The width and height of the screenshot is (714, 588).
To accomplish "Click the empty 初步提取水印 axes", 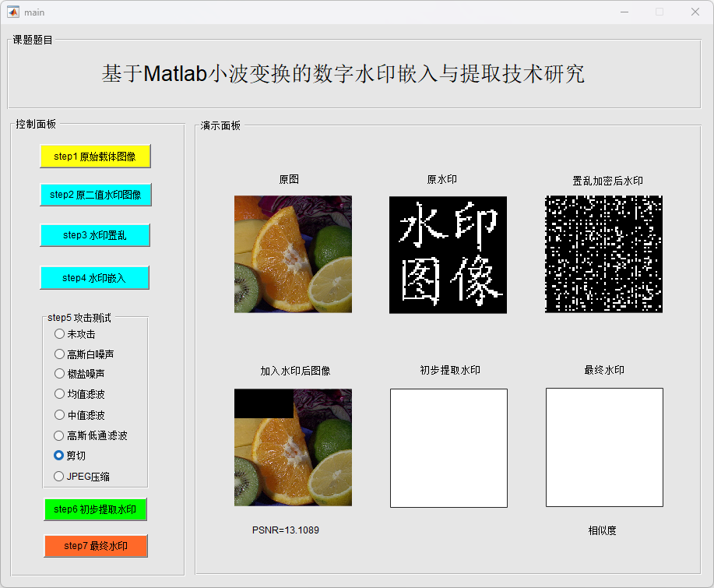I will coord(448,448).
